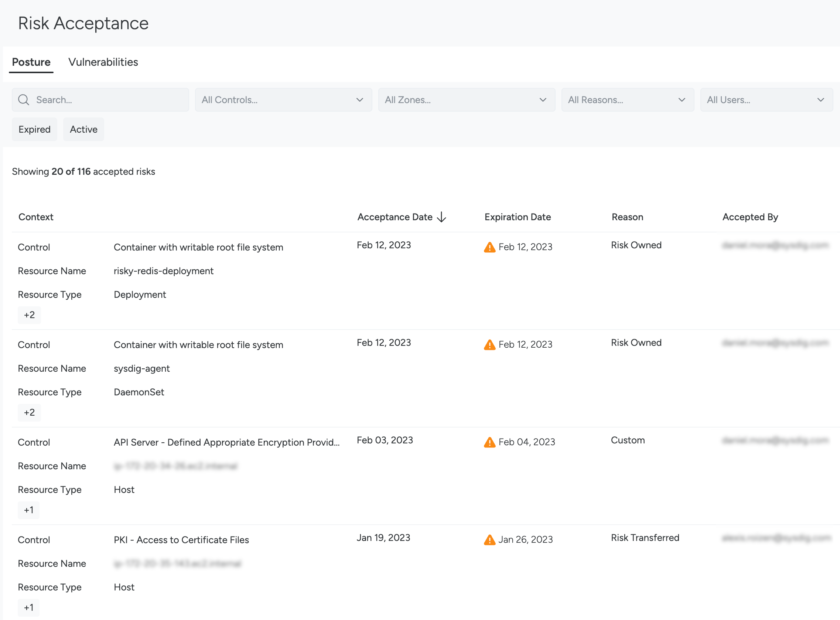Screen dimensions: 840x620
Task: Switch to the Vulnerabilities tab
Action: pos(103,62)
